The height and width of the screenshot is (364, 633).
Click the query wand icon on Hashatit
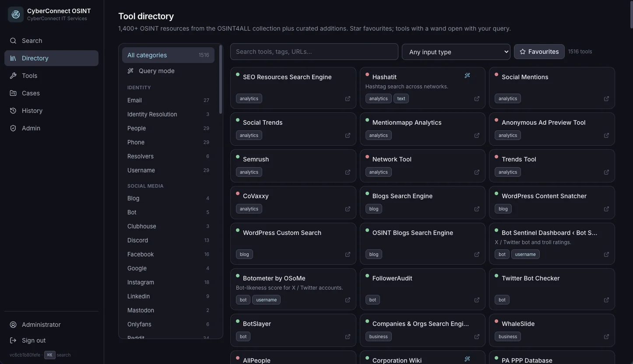point(467,76)
